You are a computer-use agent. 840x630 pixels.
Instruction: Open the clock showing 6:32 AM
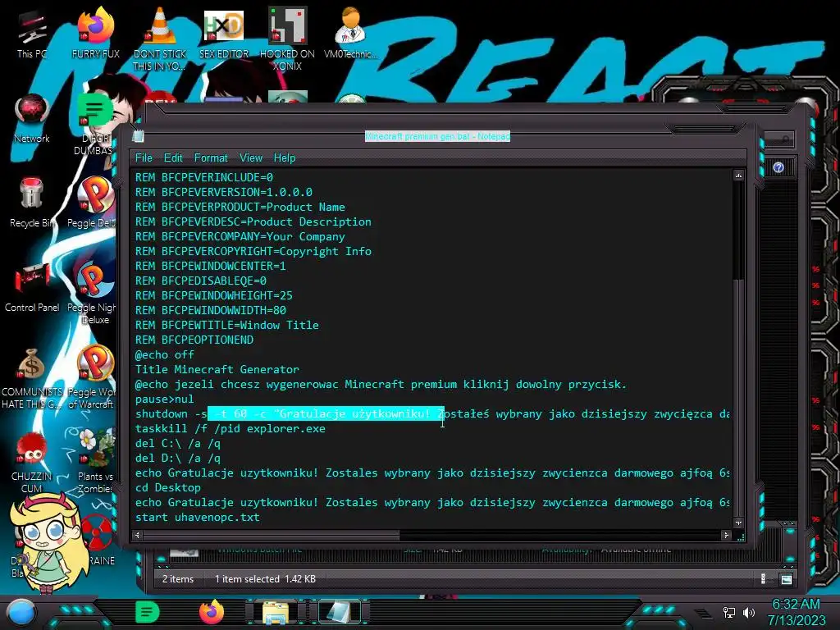coord(796,612)
